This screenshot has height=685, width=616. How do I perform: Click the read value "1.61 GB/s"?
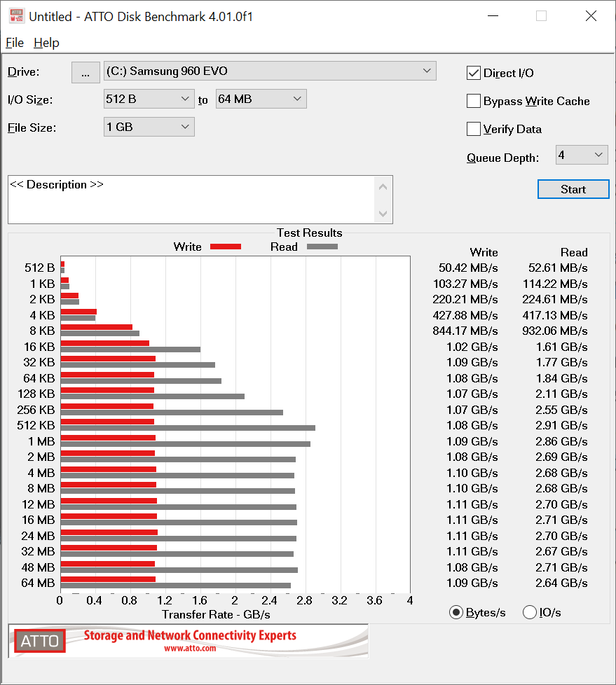[562, 347]
